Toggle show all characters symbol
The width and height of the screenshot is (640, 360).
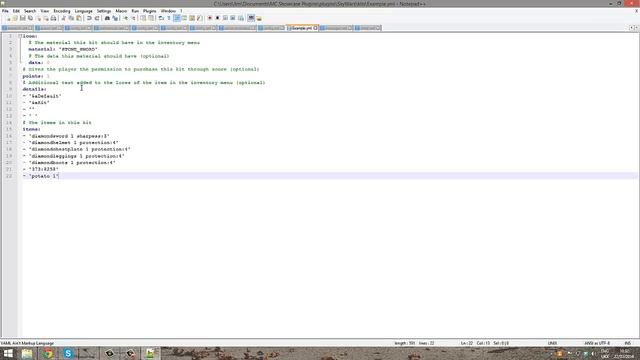tap(169, 18)
